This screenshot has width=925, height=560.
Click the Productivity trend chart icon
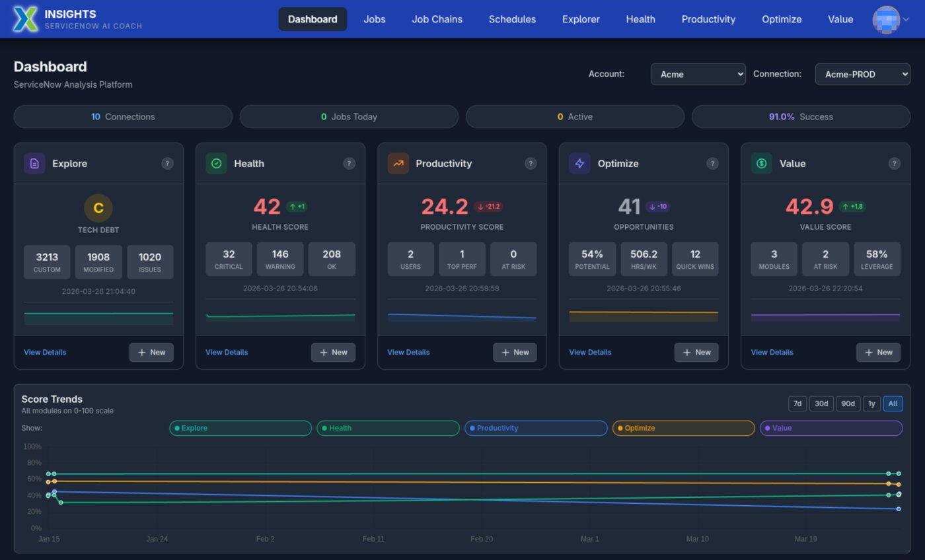tap(398, 163)
